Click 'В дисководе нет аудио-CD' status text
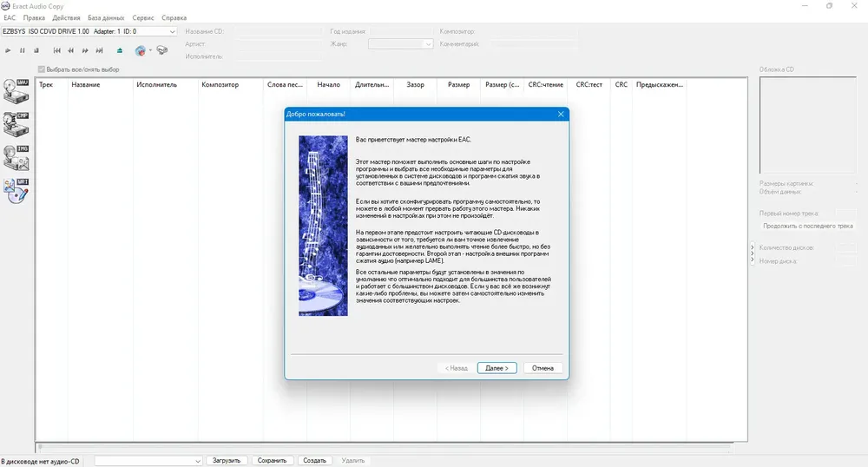This screenshot has width=868, height=467. pos(41,461)
